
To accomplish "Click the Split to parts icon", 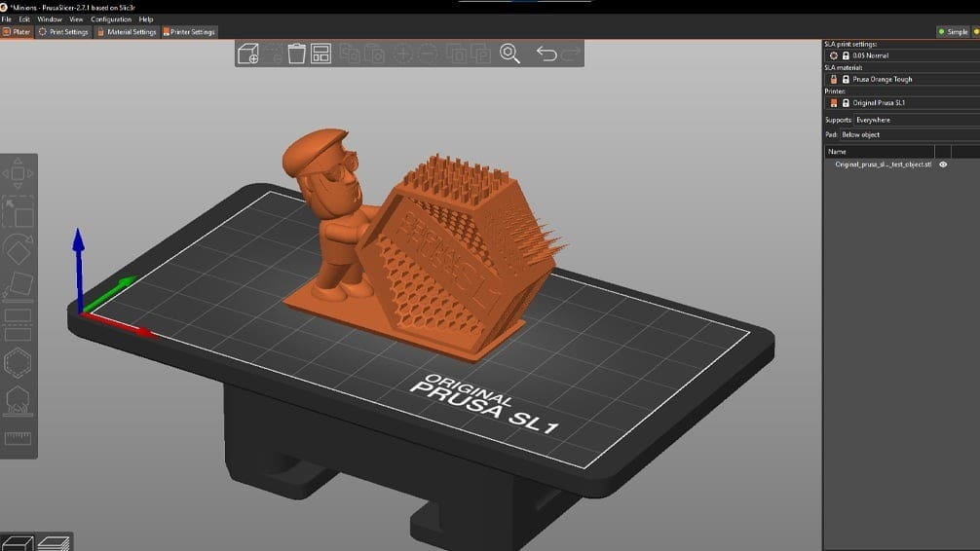I will (481, 54).
